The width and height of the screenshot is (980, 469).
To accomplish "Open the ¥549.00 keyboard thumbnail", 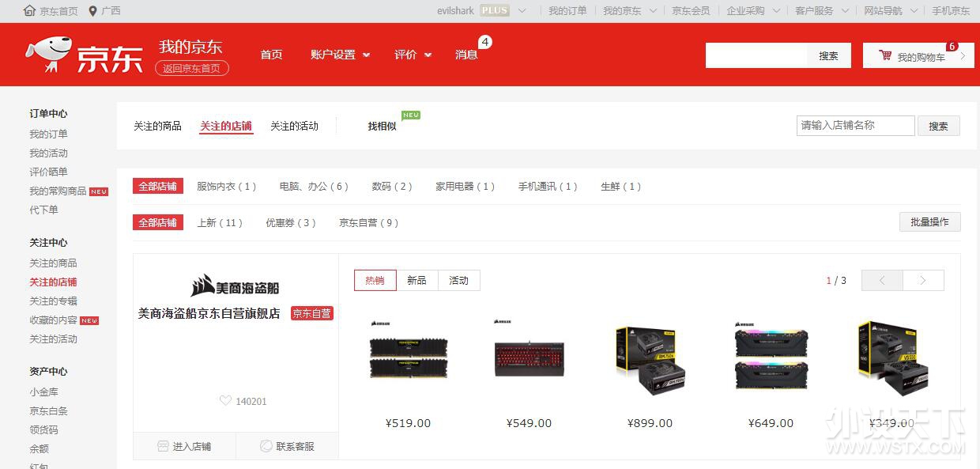I will click(530, 357).
